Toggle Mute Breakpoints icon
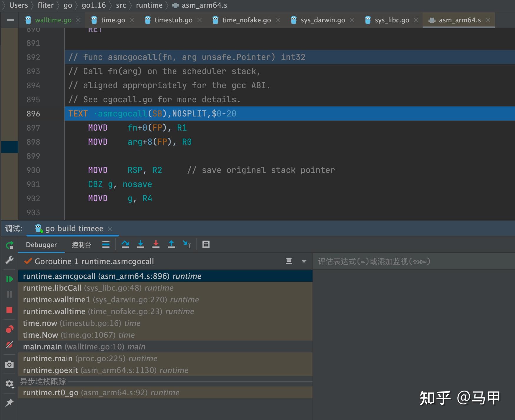Viewport: 515px width, 420px height. [x=9, y=344]
